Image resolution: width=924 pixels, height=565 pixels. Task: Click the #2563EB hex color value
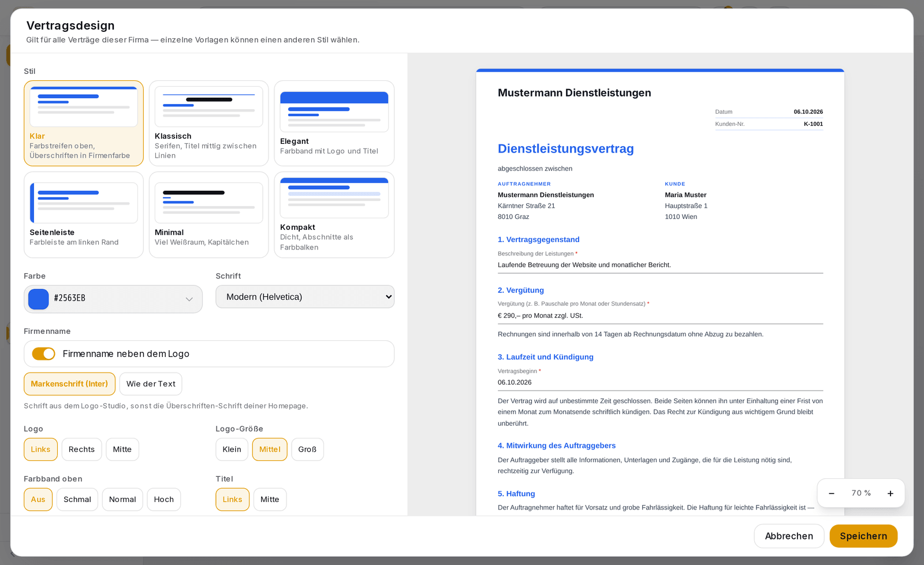tap(70, 298)
